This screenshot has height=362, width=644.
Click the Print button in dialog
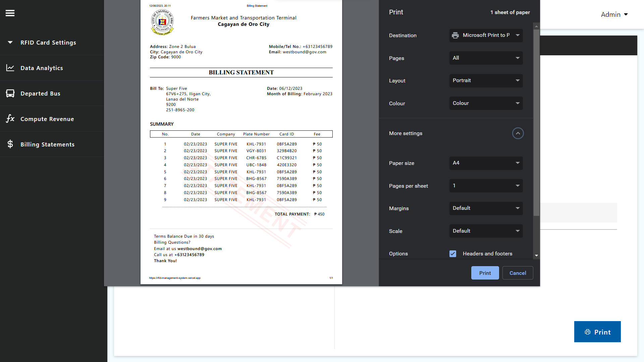coord(485,273)
